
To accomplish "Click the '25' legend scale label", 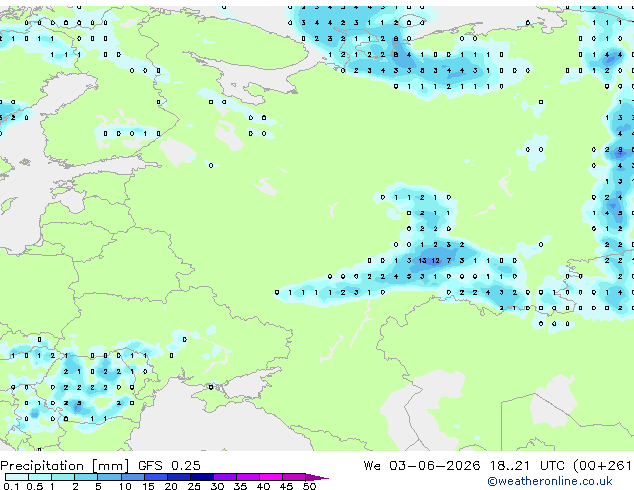I will (x=194, y=486).
